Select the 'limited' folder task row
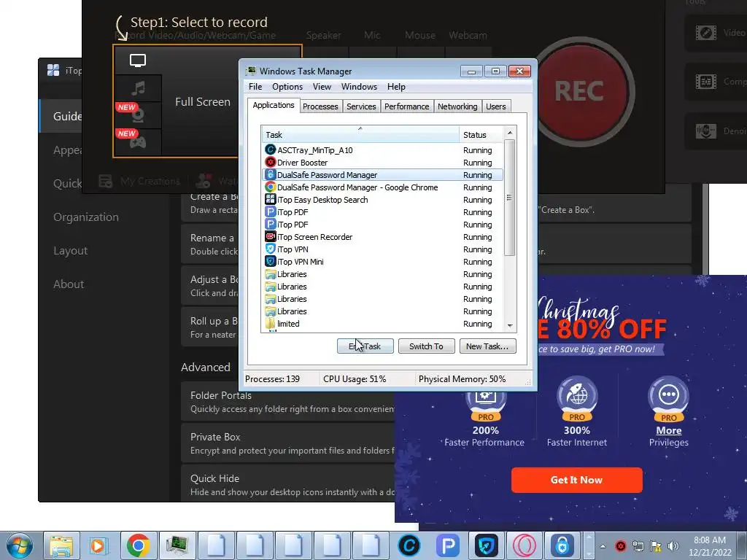This screenshot has height=560, width=747. 382,323
